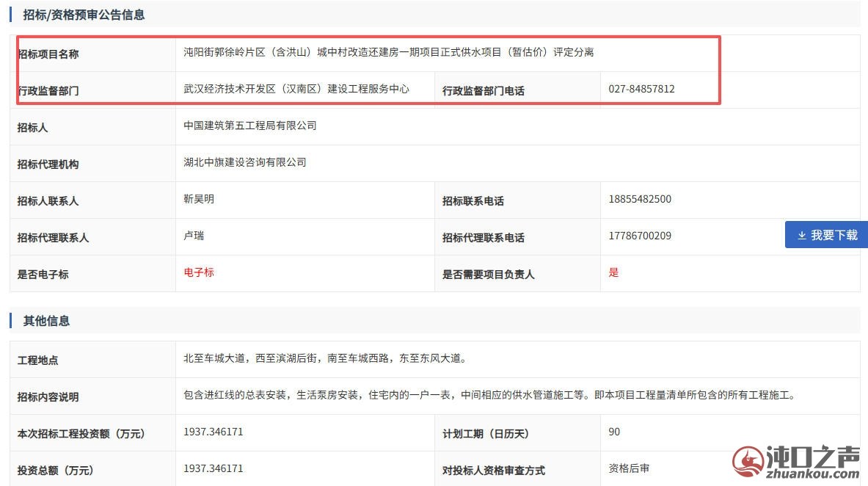Click the 招标内容说明 description text
The width and height of the screenshot is (868, 486).
coord(491,395)
